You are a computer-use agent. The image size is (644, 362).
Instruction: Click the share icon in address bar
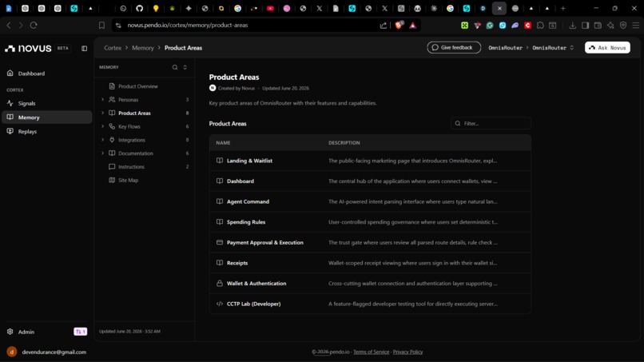coord(384,26)
